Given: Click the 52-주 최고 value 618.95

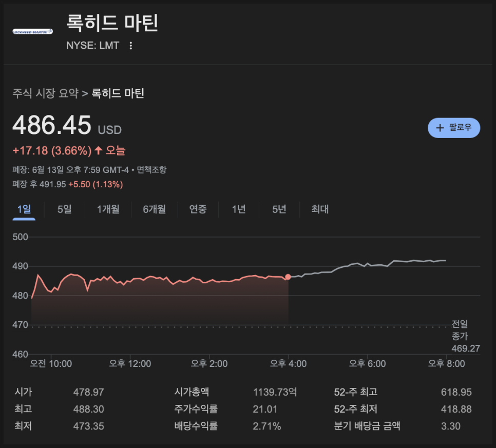Looking at the screenshot, I should click(x=456, y=393).
